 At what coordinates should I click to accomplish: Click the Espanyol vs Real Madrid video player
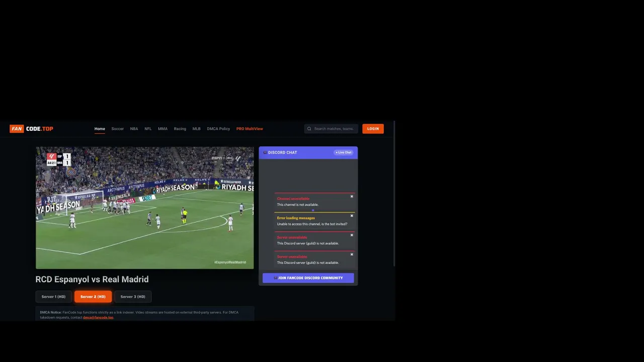click(x=145, y=208)
